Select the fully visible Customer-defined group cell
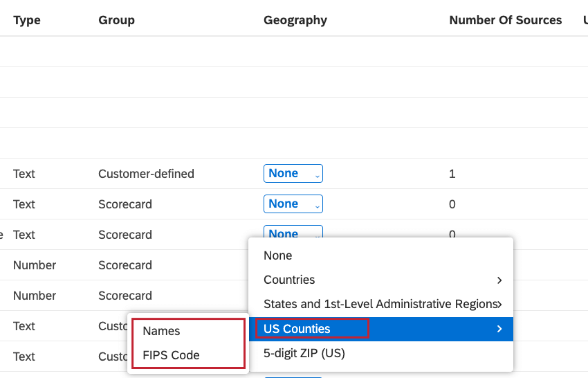 tap(146, 174)
